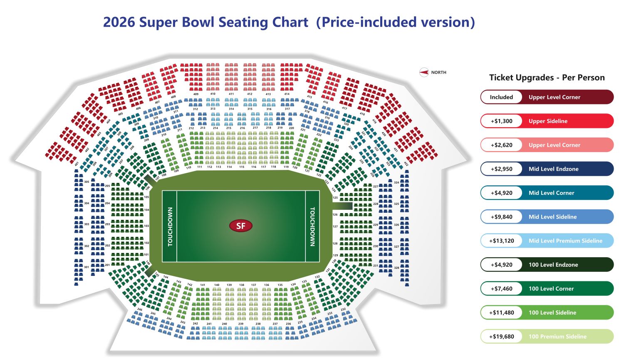The width and height of the screenshot is (624, 364).
Task: Pick the +$2,620 Upper Level Corner upgrade
Action: (x=547, y=145)
